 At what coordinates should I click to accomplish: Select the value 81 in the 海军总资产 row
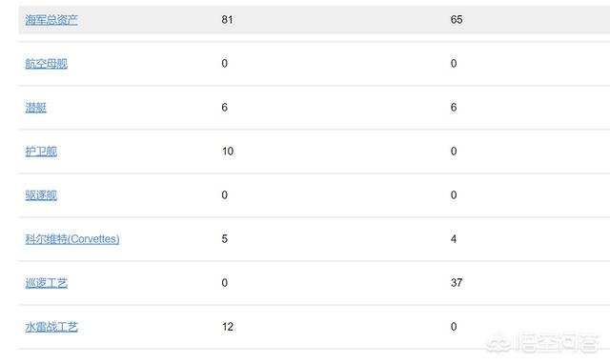[227, 19]
